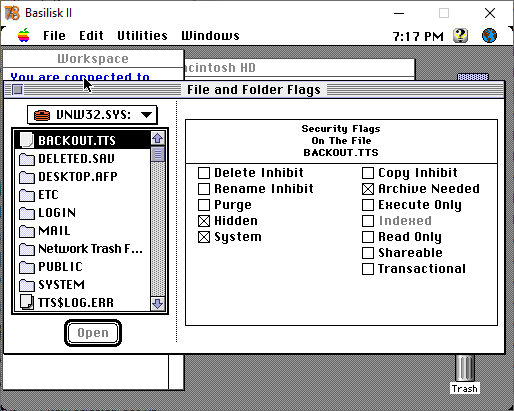The width and height of the screenshot is (514, 411).
Task: Select the DESKTOP.AFP folder name
Action: pos(78,177)
